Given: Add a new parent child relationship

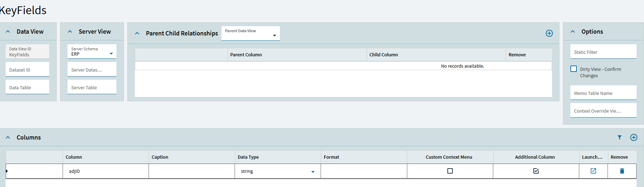Looking at the screenshot, I should tap(549, 33).
